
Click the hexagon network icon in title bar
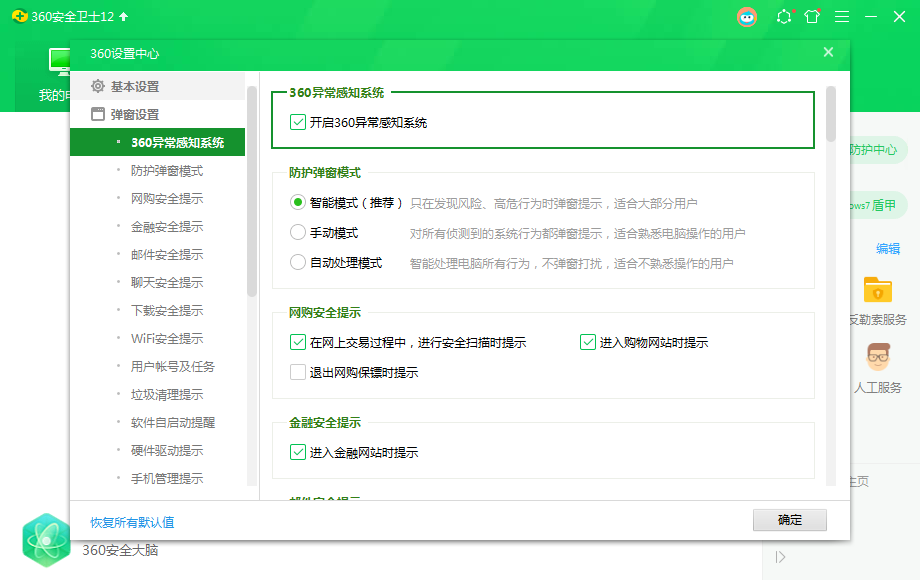[x=784, y=17]
